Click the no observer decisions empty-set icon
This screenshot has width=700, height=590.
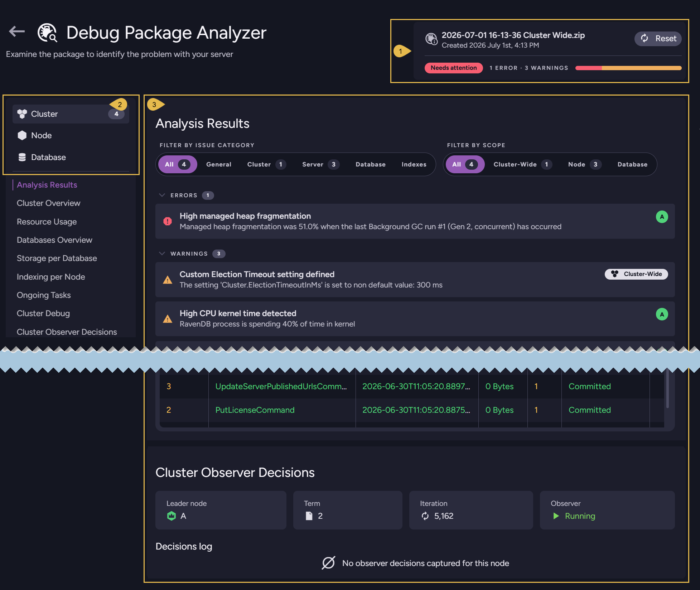click(x=328, y=563)
